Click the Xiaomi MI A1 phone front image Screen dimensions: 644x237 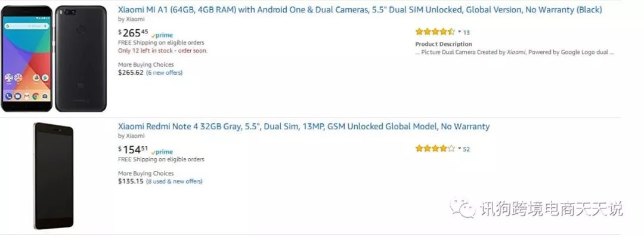click(x=27, y=59)
